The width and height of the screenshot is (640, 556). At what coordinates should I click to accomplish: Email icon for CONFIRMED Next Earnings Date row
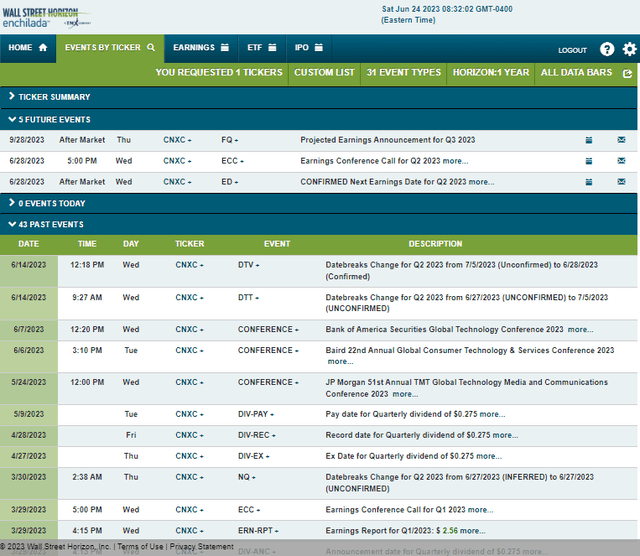tap(621, 182)
